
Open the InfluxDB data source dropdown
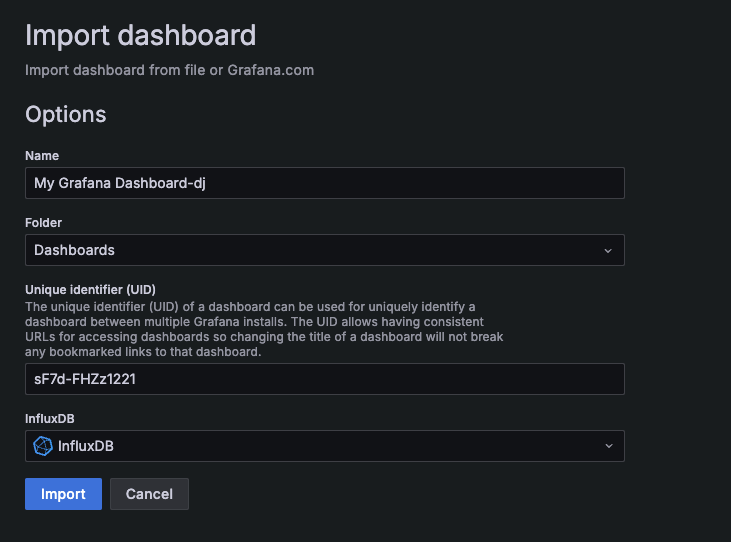[325, 446]
